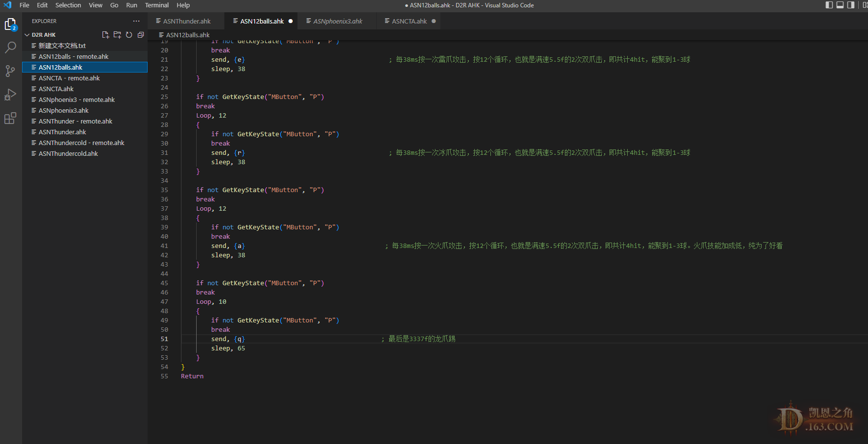Click 'send, {e}' on line 21

228,60
